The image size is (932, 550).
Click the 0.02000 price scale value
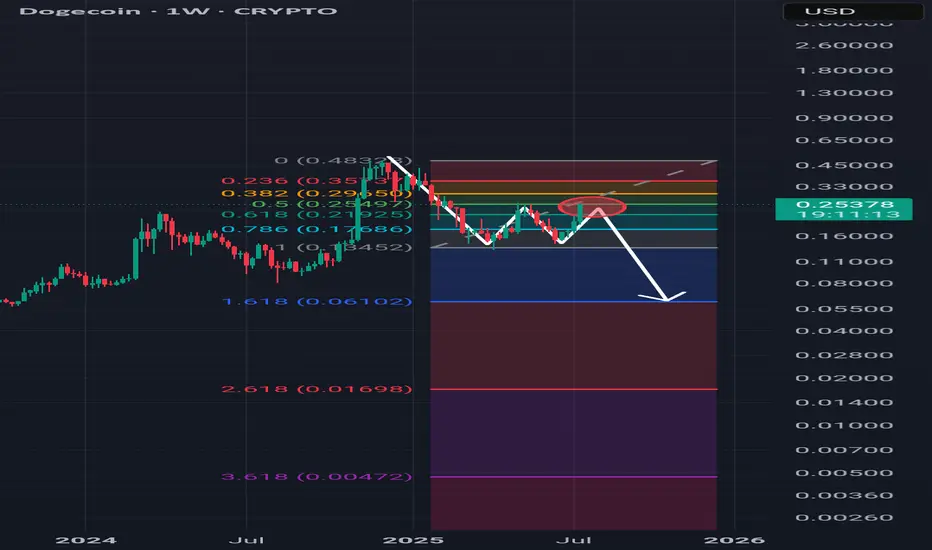844,378
